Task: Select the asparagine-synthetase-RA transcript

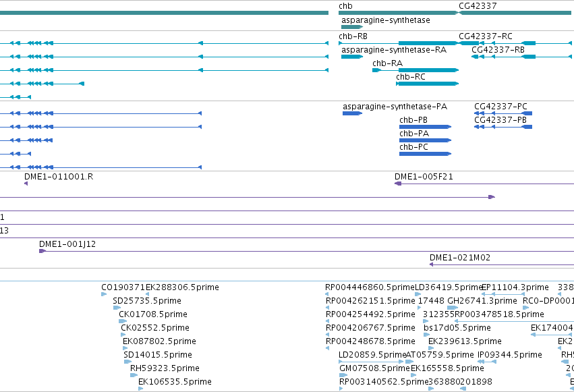Action: 352,57
